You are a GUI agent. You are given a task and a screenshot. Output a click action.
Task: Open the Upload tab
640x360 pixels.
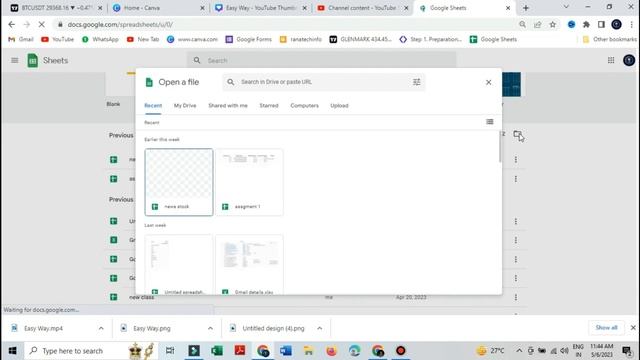[x=339, y=106]
